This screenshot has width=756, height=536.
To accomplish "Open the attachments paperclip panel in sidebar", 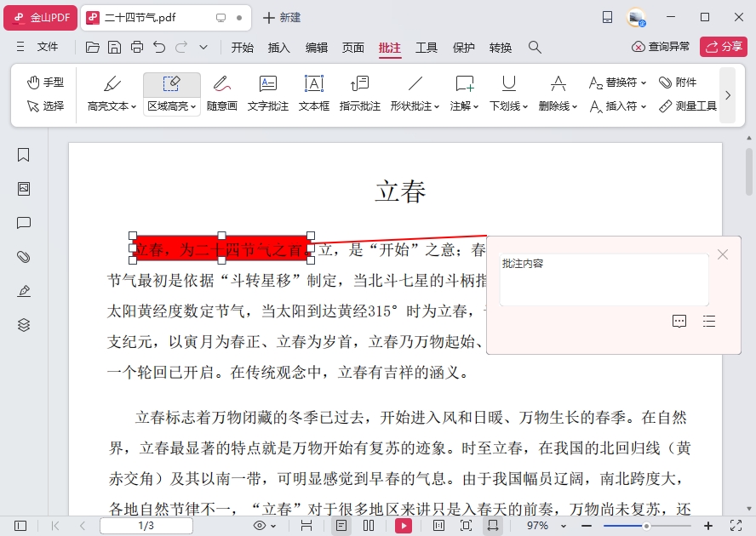I will click(x=24, y=257).
